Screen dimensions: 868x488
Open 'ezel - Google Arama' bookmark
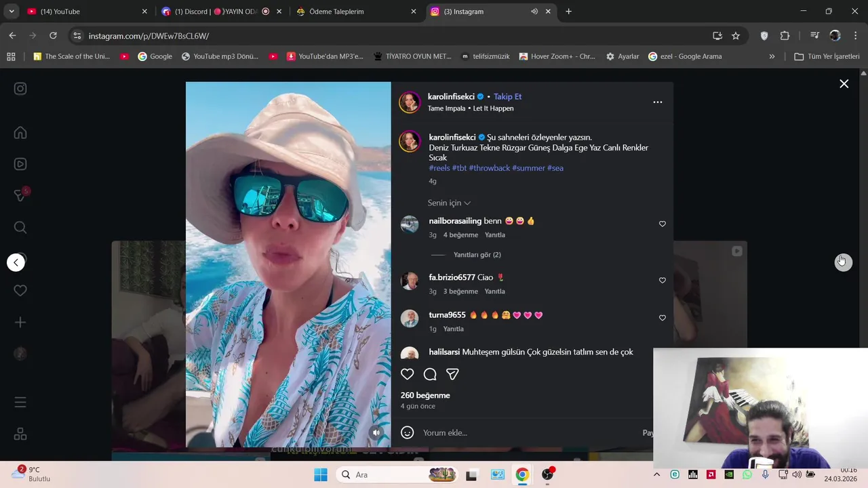(685, 57)
